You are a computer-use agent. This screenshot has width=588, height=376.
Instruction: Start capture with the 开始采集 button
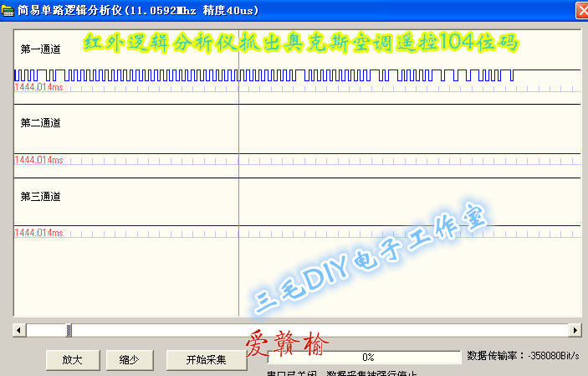pos(206,359)
